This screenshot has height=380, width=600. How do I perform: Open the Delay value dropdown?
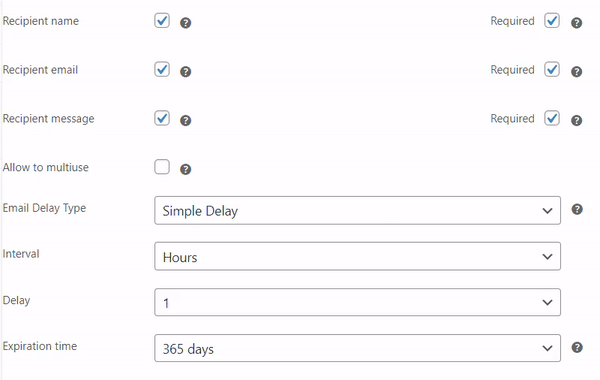pyautogui.click(x=357, y=302)
